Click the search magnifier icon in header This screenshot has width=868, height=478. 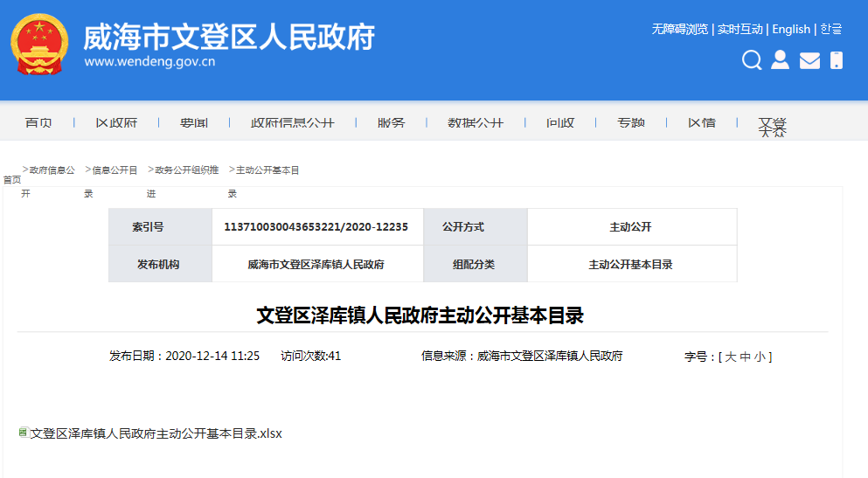click(752, 60)
